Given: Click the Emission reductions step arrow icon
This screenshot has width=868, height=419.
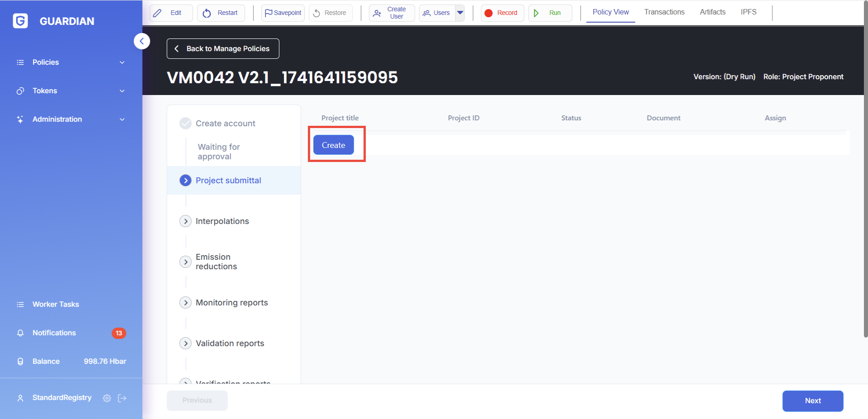Looking at the screenshot, I should pyautogui.click(x=185, y=262).
